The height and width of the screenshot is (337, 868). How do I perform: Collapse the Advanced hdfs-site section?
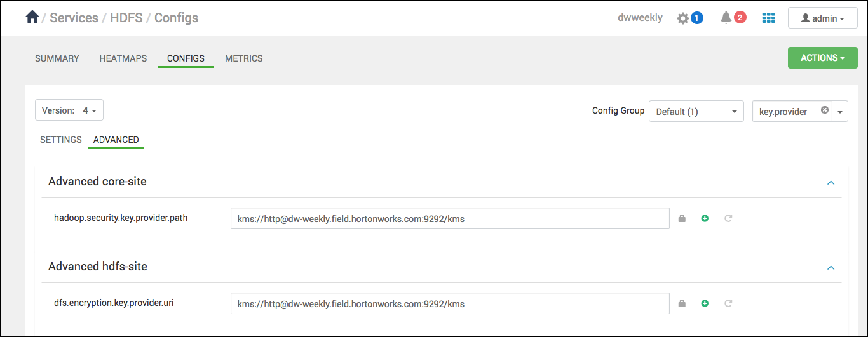[x=831, y=267]
